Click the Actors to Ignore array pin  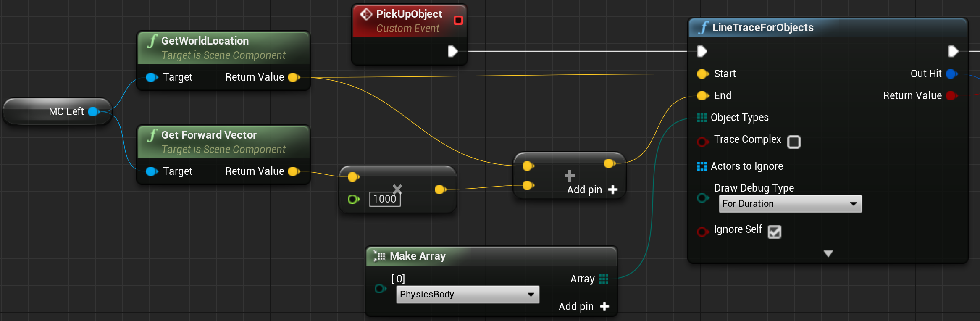pos(702,166)
